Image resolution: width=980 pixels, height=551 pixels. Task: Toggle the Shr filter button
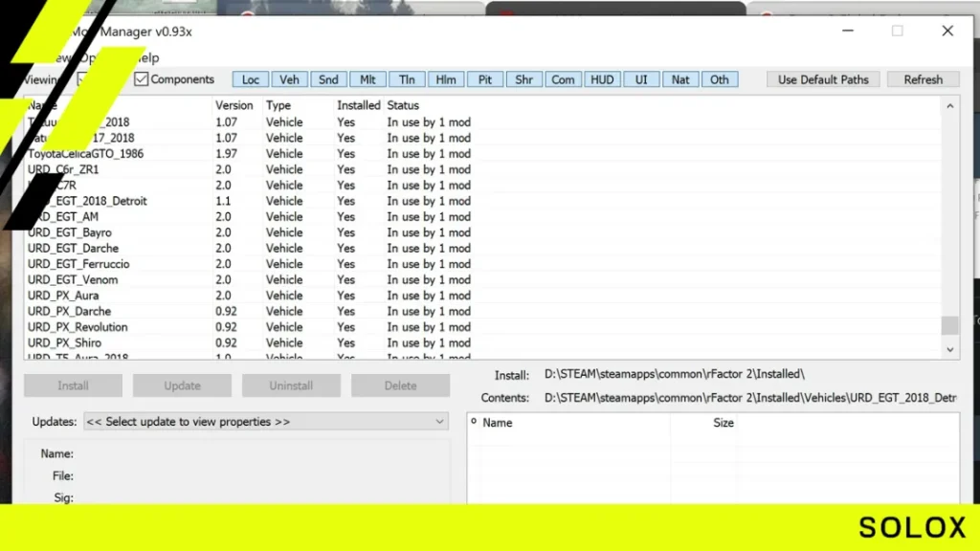(x=523, y=79)
